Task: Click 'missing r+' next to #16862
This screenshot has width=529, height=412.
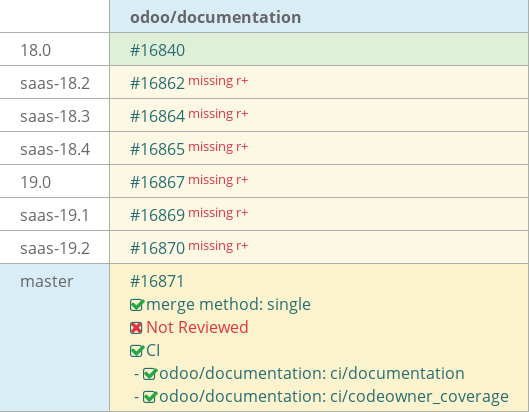Action: tap(218, 81)
